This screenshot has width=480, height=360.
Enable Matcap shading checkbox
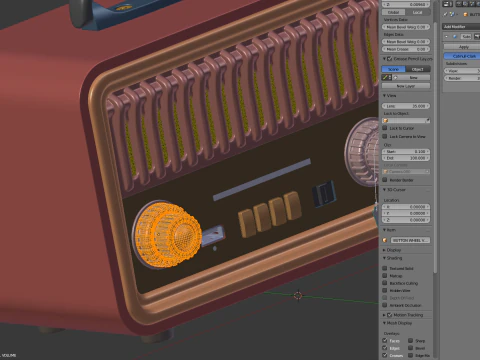tap(385, 276)
